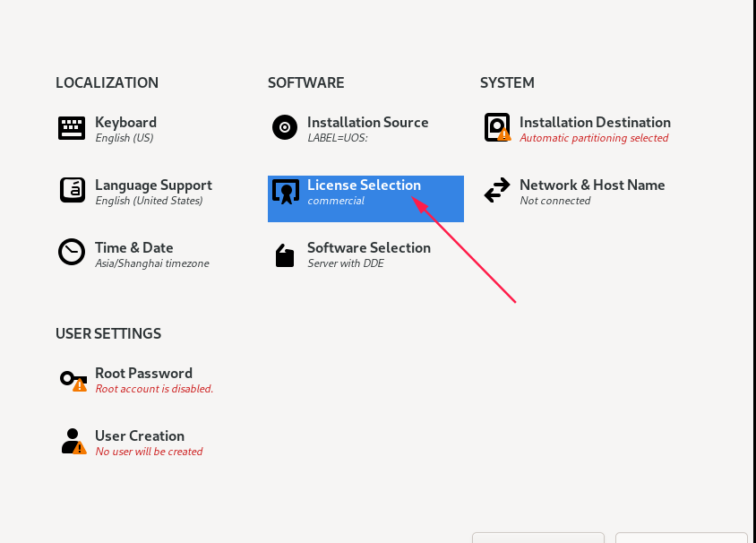
Task: Click the Language Support icon
Action: click(x=72, y=190)
